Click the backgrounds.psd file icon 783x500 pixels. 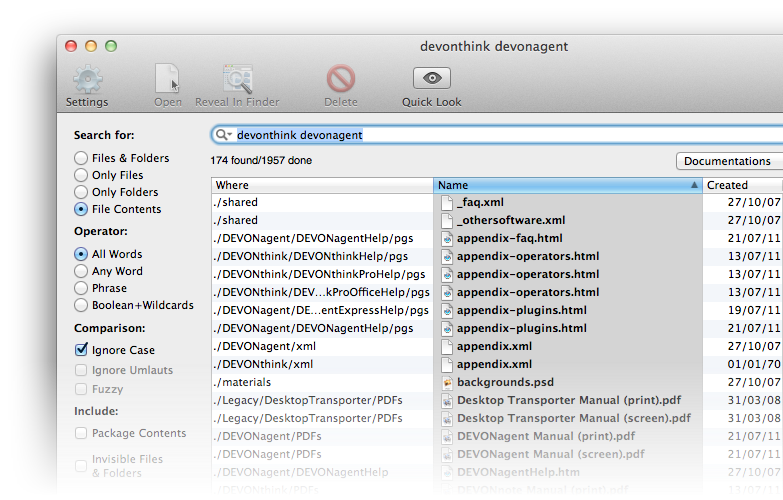coord(447,382)
